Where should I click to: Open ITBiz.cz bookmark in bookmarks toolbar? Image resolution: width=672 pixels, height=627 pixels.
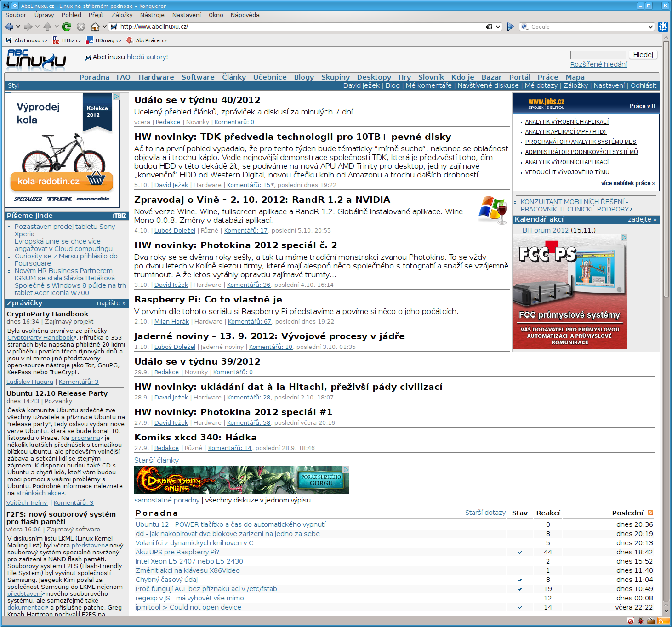click(x=67, y=40)
